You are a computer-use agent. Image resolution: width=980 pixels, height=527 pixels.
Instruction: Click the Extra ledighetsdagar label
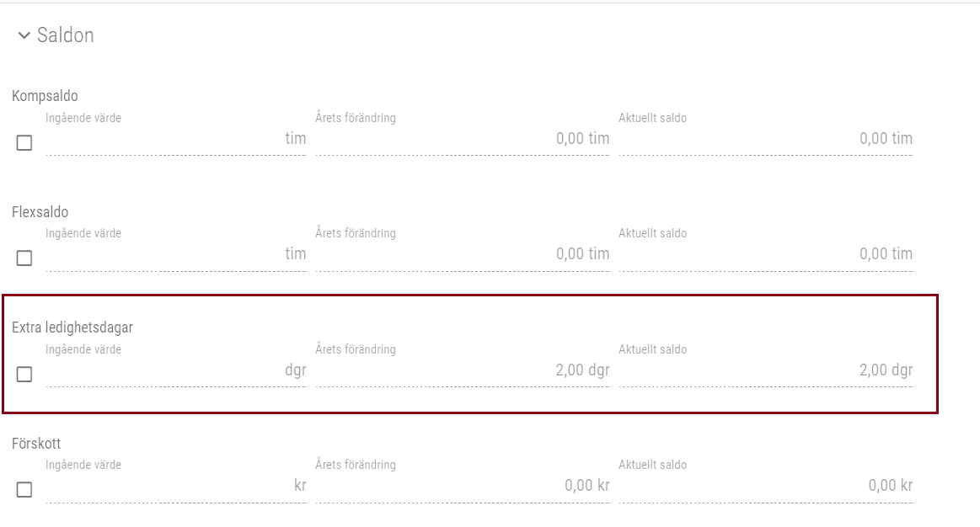pyautogui.click(x=72, y=327)
